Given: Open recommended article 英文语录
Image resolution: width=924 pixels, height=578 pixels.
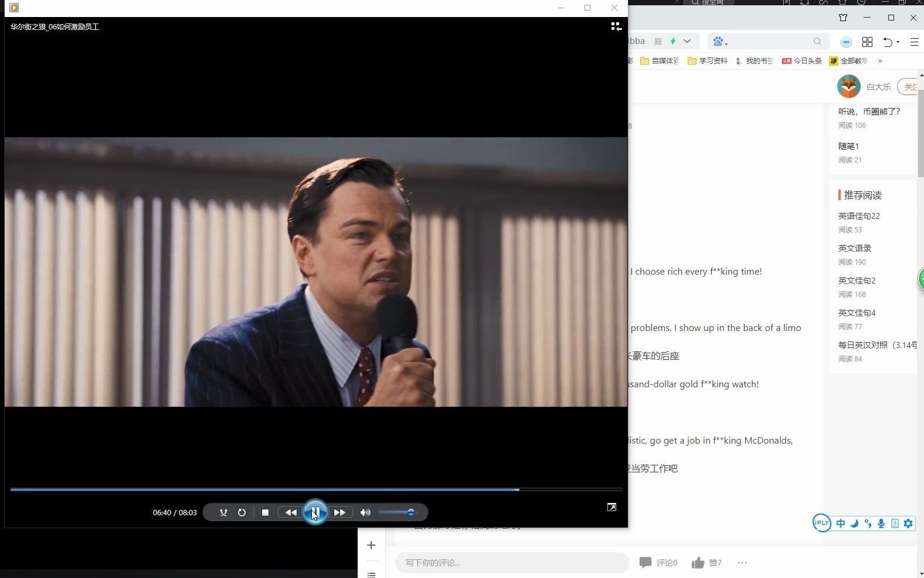Looking at the screenshot, I should 855,248.
